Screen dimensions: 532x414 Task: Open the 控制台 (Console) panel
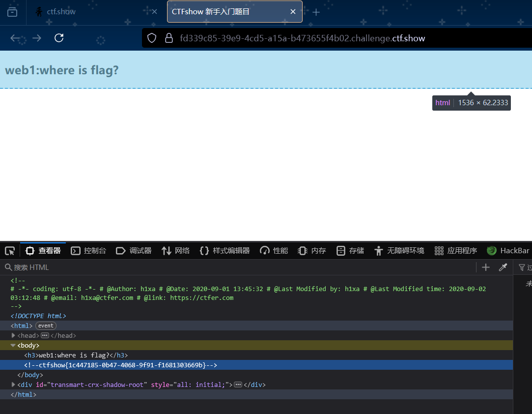88,251
